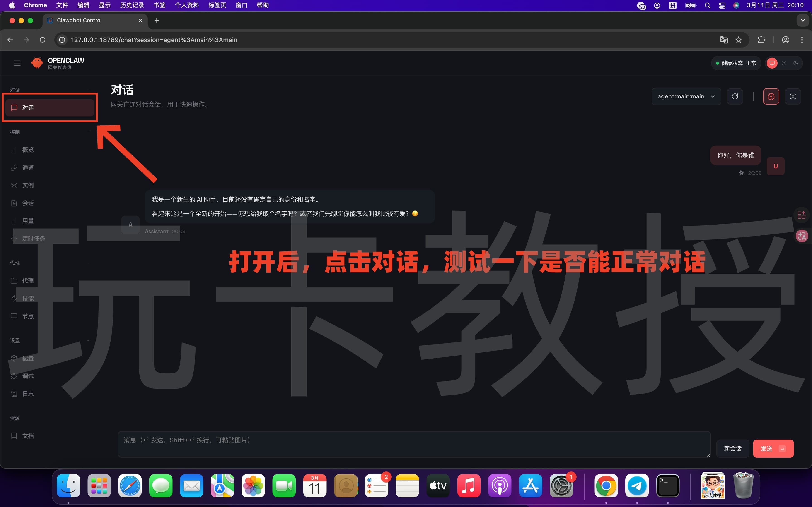812x507 pixels.
Task: Start a new chat with 新会话 button
Action: pyautogui.click(x=732, y=448)
